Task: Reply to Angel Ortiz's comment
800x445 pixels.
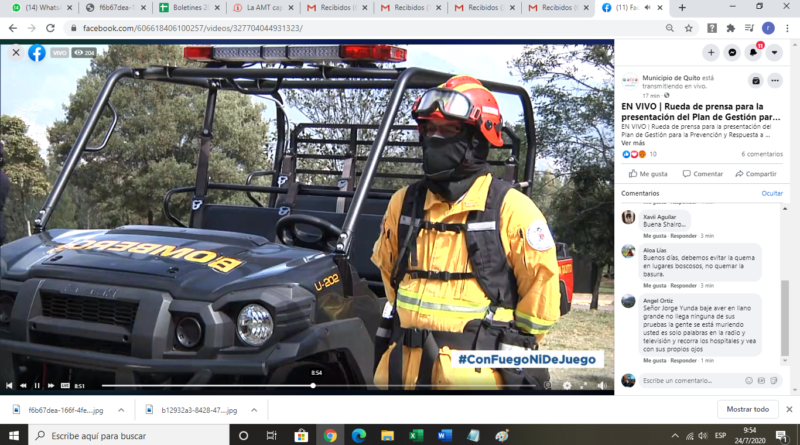Action: point(683,360)
